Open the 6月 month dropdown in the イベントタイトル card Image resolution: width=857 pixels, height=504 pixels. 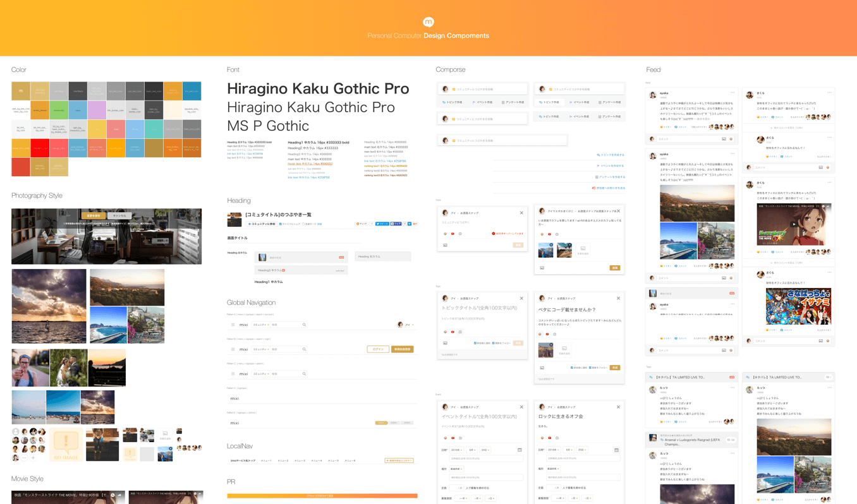[472, 450]
